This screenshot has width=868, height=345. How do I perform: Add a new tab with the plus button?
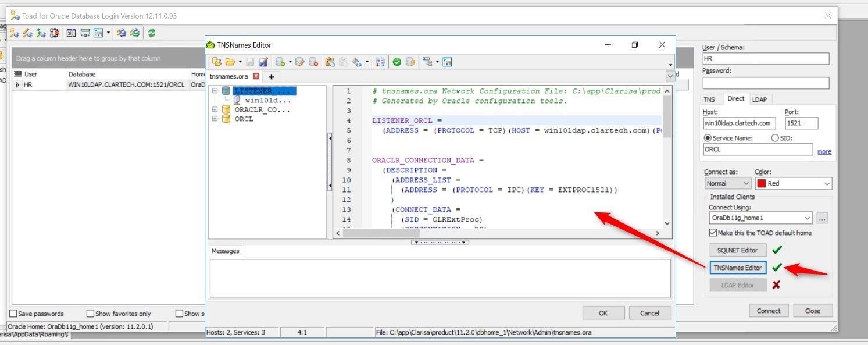point(271,77)
